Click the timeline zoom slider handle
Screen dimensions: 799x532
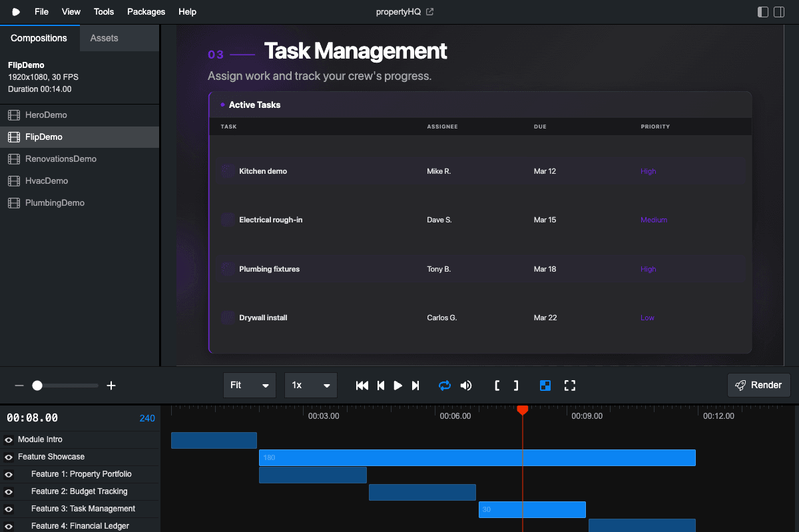(x=37, y=386)
